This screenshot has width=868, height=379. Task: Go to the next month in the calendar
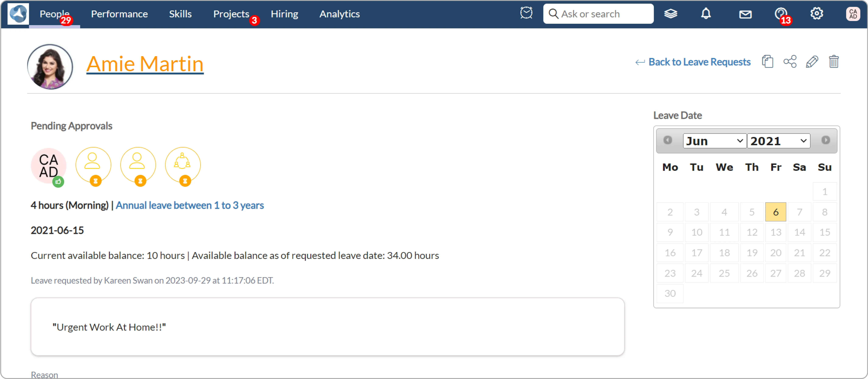(825, 140)
